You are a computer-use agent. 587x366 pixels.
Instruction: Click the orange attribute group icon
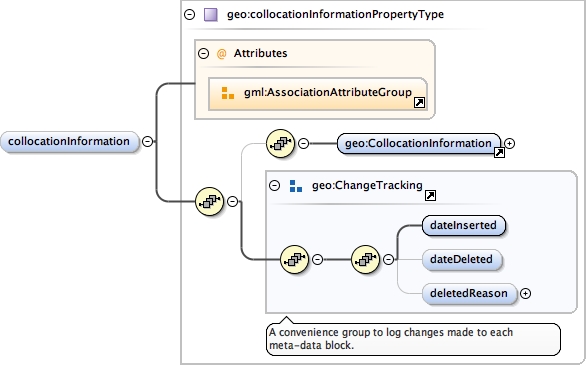(x=228, y=93)
